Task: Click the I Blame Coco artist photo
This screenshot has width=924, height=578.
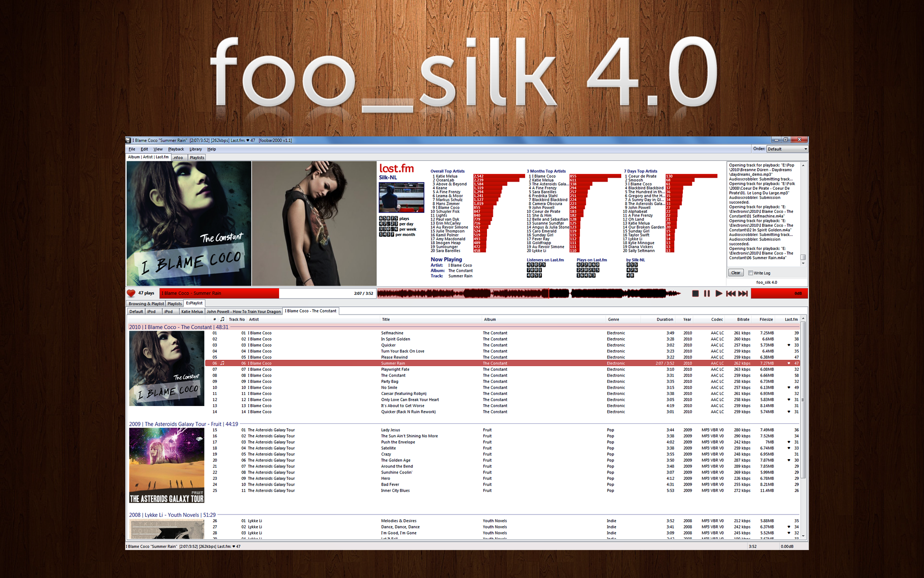Action: pyautogui.click(x=314, y=223)
